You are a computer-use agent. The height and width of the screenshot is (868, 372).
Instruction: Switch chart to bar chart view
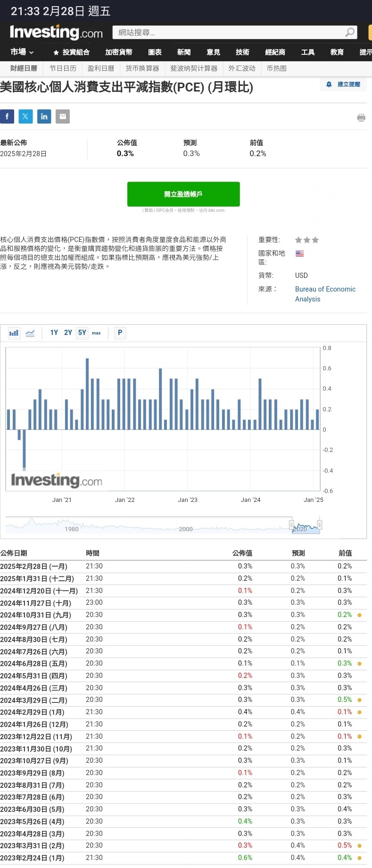pos(14,333)
